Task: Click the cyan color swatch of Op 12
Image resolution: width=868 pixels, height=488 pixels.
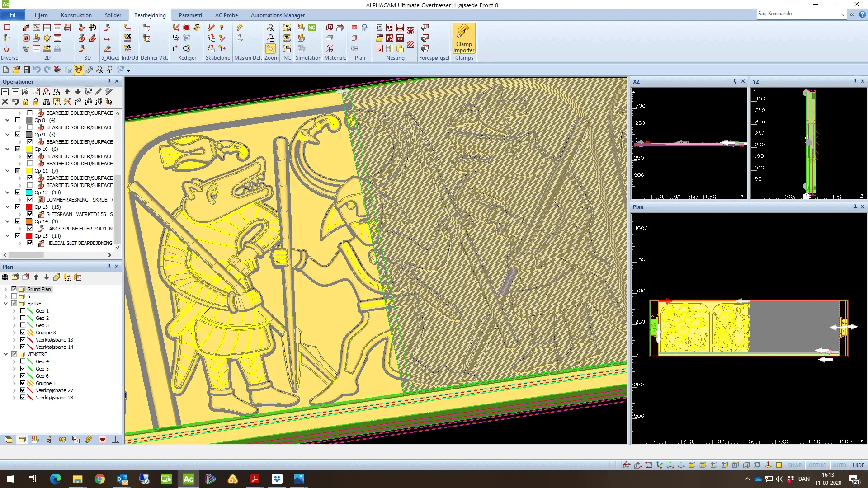Action: pyautogui.click(x=29, y=192)
